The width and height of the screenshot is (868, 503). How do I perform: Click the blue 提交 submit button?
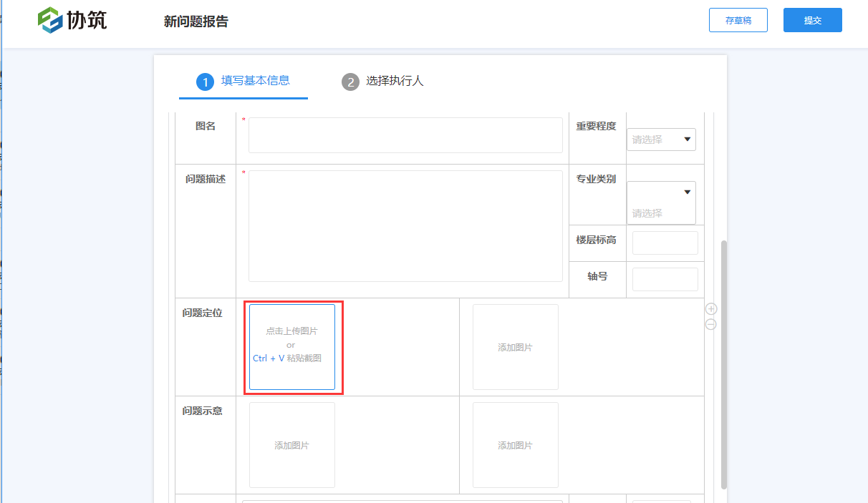pyautogui.click(x=812, y=20)
